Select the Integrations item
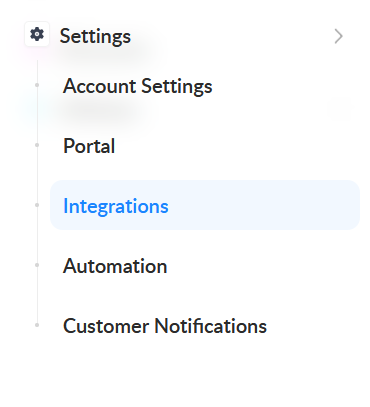Image resolution: width=370 pixels, height=407 pixels. click(x=205, y=205)
